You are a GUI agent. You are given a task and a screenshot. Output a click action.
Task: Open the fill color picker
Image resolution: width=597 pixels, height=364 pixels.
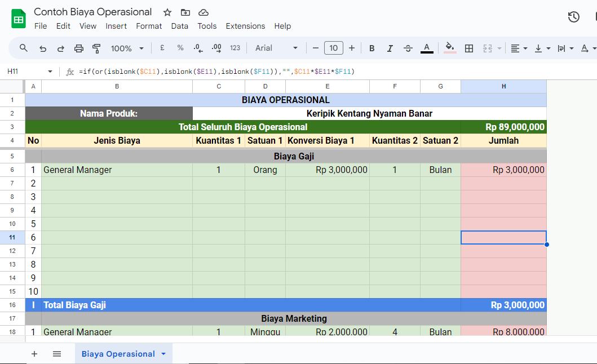point(450,48)
